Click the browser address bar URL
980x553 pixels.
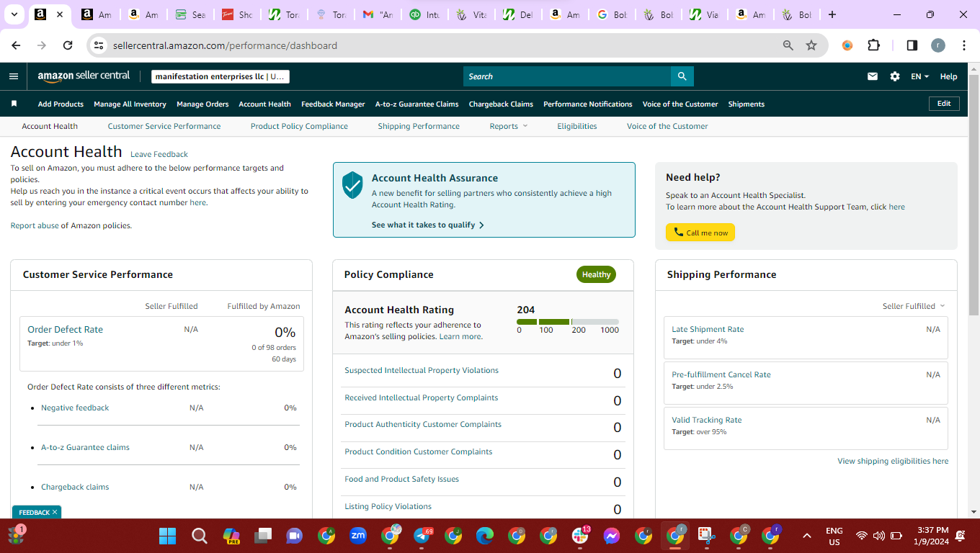[225, 45]
